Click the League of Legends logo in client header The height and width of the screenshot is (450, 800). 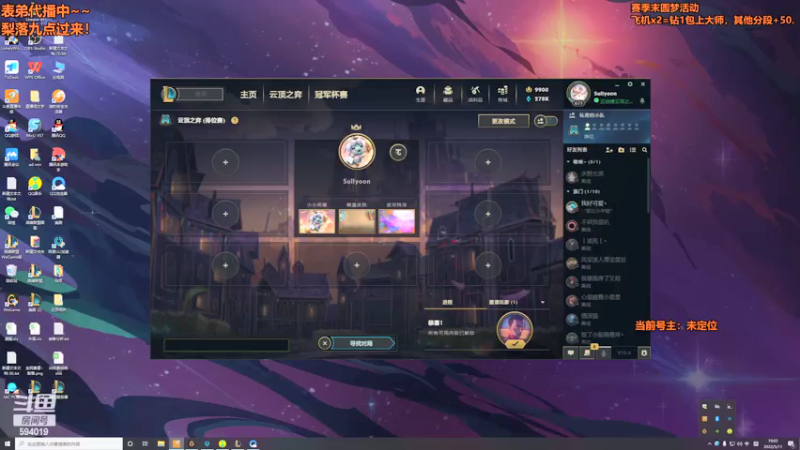pyautogui.click(x=168, y=94)
